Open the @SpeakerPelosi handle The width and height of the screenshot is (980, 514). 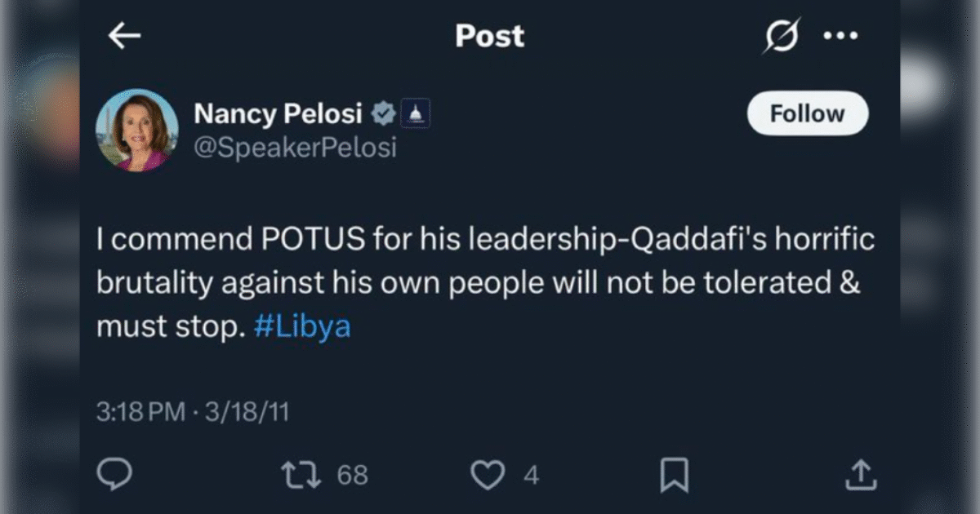coord(295,148)
